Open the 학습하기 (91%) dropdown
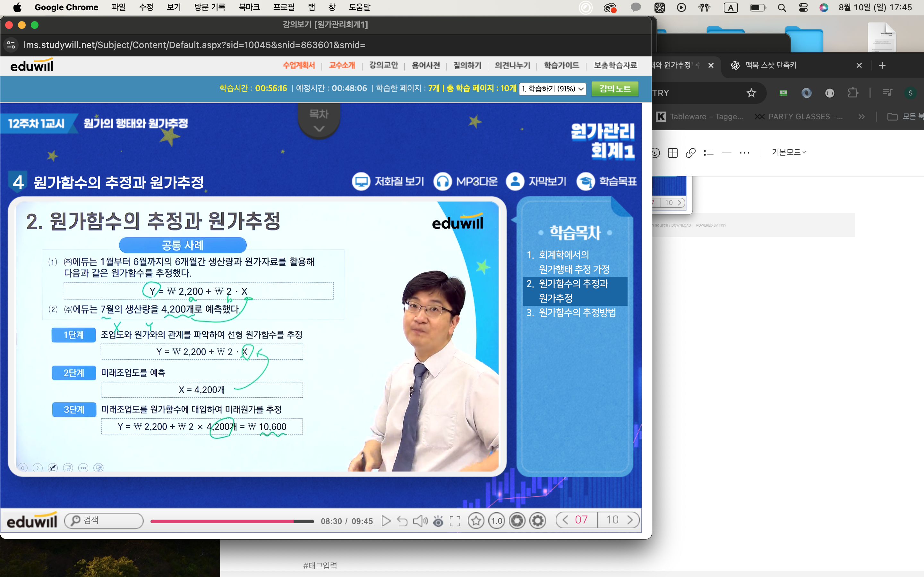924x577 pixels. tap(552, 89)
